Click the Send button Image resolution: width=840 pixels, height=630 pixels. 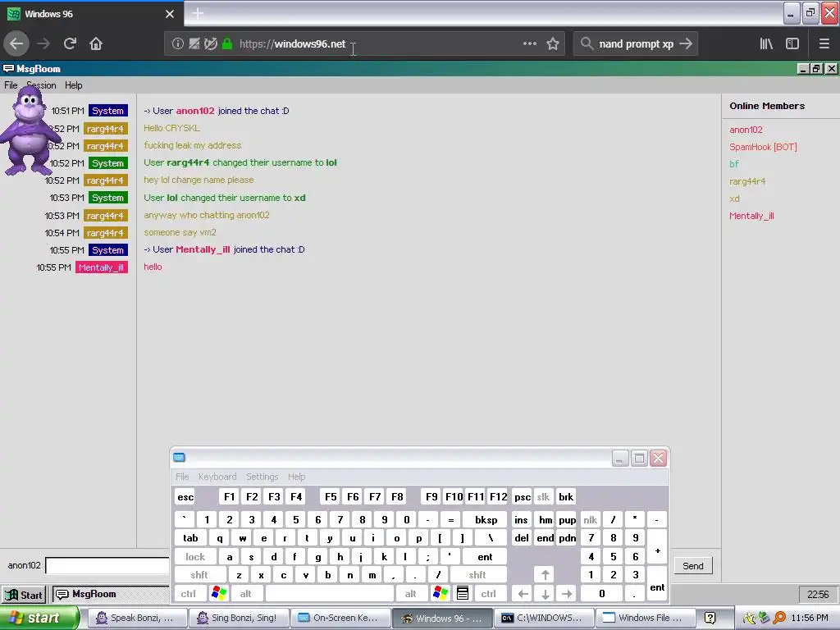click(x=692, y=566)
